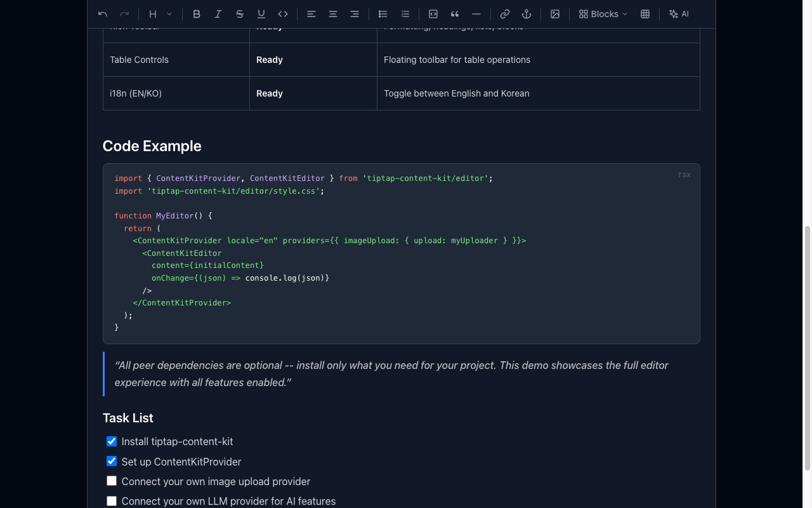Click the peer dependencies blockquote text

tap(391, 374)
